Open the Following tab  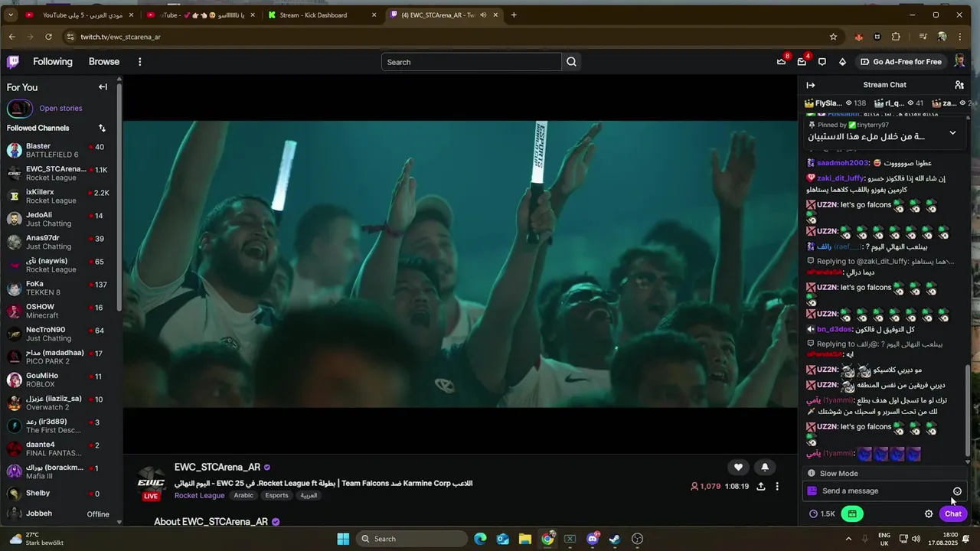(x=53, y=62)
